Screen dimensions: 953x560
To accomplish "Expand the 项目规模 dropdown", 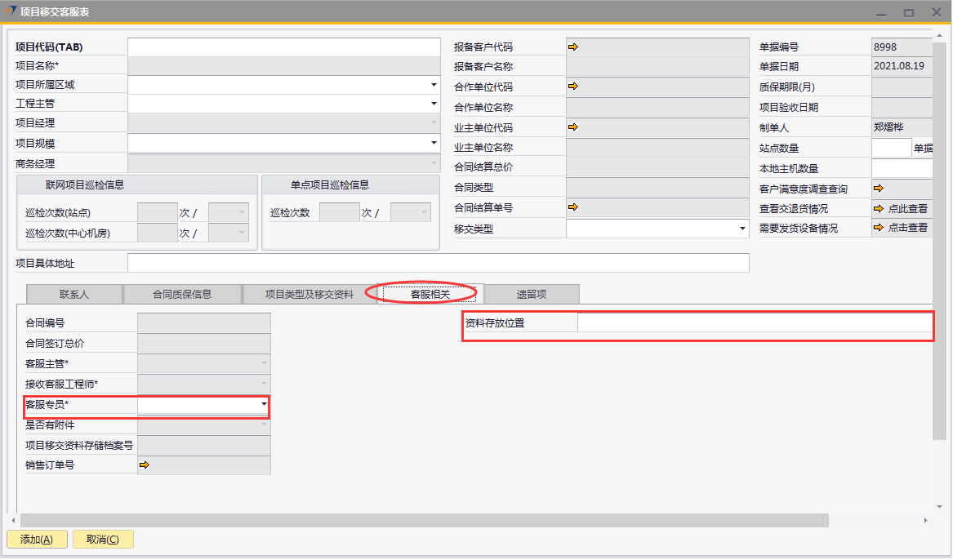I will click(x=434, y=144).
